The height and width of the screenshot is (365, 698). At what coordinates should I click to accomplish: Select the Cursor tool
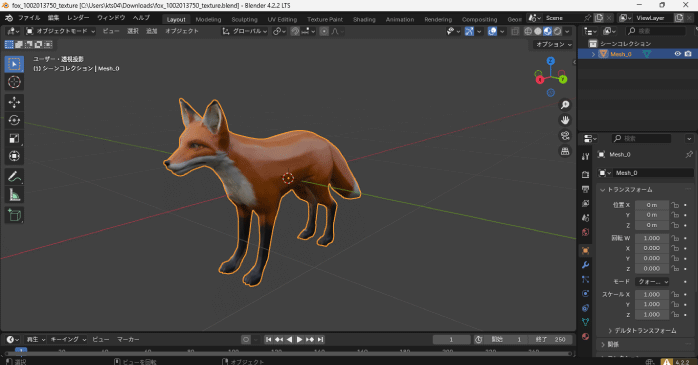tap(14, 82)
